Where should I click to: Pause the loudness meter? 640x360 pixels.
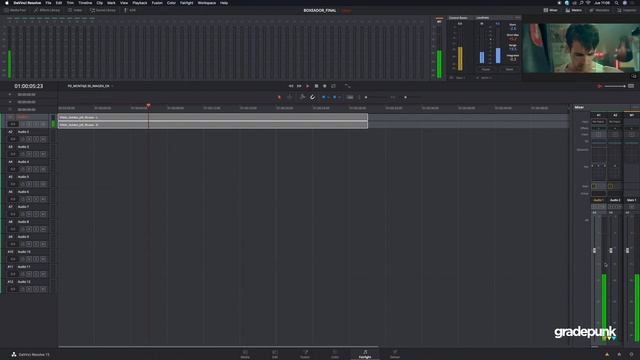486,69
